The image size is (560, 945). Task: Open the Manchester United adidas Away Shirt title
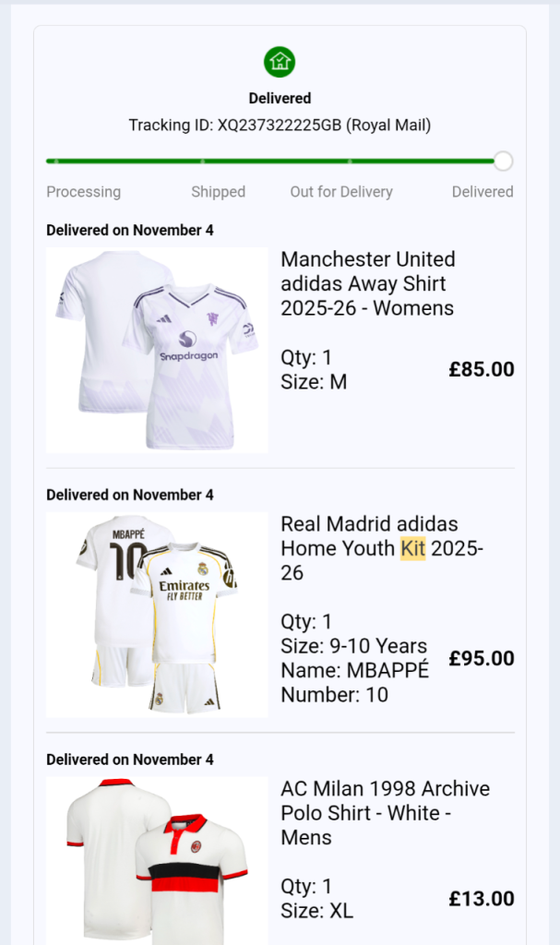(368, 283)
